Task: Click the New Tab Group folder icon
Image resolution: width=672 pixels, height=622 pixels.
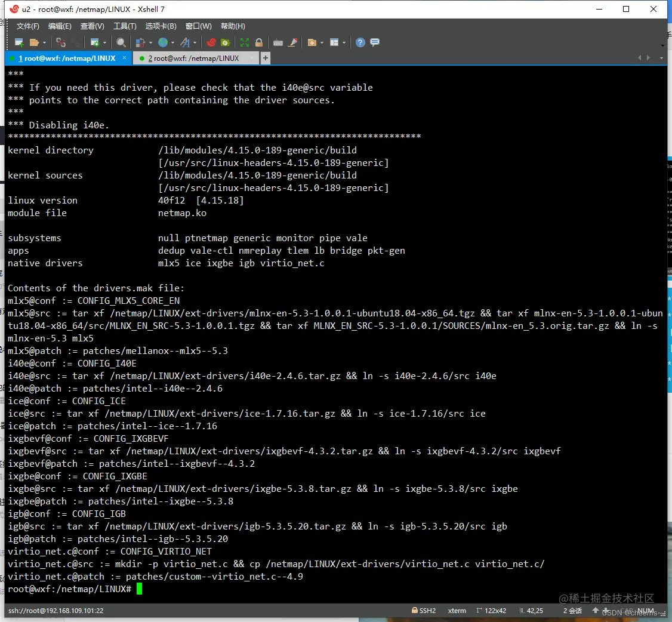Action: click(x=312, y=42)
